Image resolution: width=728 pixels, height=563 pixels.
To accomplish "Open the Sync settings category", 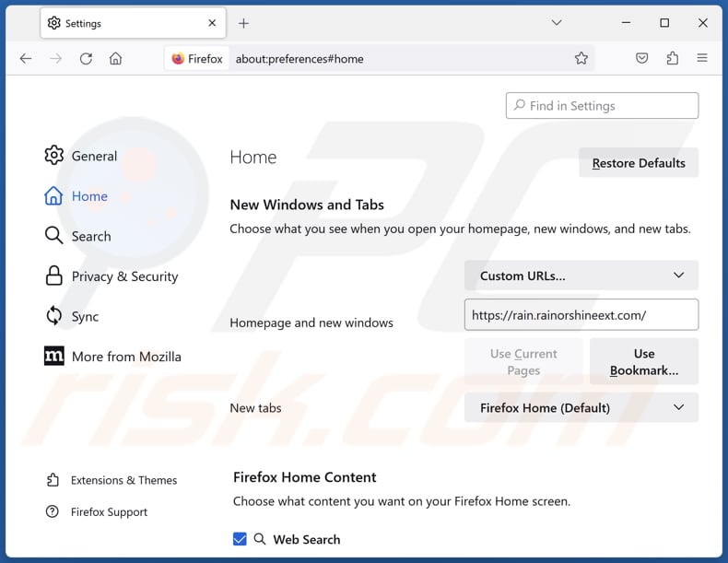I will click(x=72, y=316).
